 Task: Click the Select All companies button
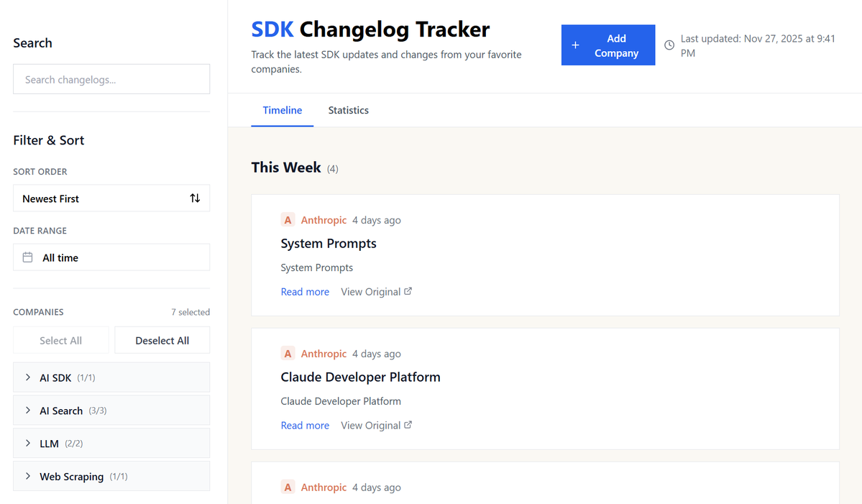click(61, 340)
